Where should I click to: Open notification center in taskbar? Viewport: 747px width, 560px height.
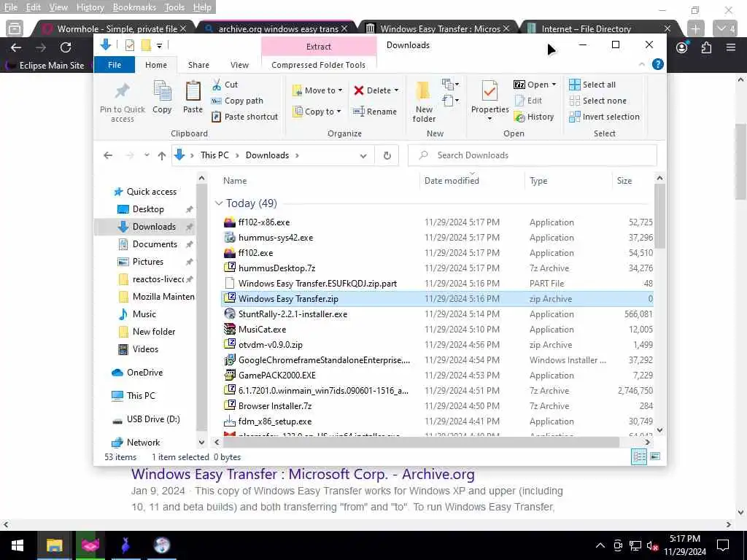click(723, 545)
